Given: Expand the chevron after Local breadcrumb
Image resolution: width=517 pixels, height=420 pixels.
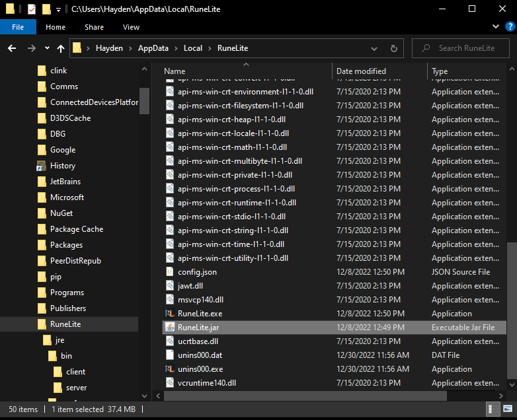Looking at the screenshot, I should click(x=210, y=48).
